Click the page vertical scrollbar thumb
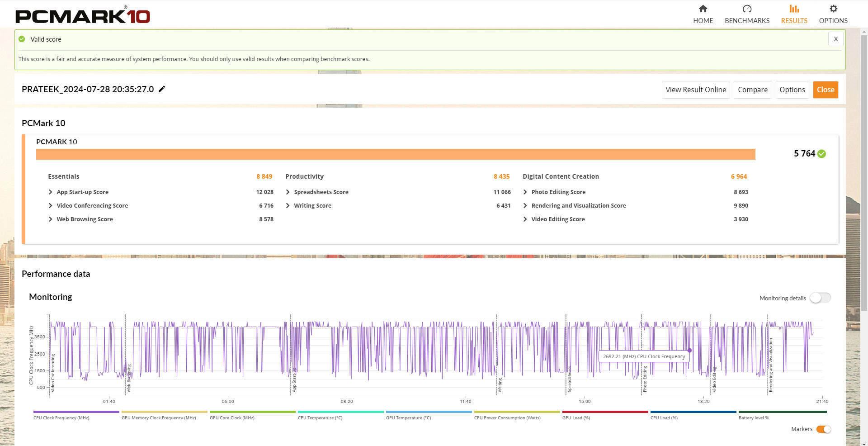The height and width of the screenshot is (446, 868). tap(864, 172)
